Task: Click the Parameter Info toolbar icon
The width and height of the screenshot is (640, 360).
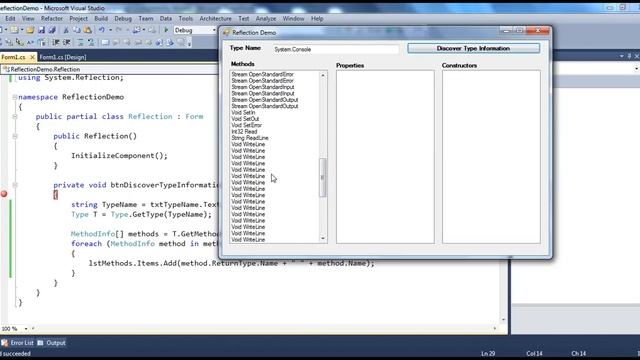Action: [9, 42]
